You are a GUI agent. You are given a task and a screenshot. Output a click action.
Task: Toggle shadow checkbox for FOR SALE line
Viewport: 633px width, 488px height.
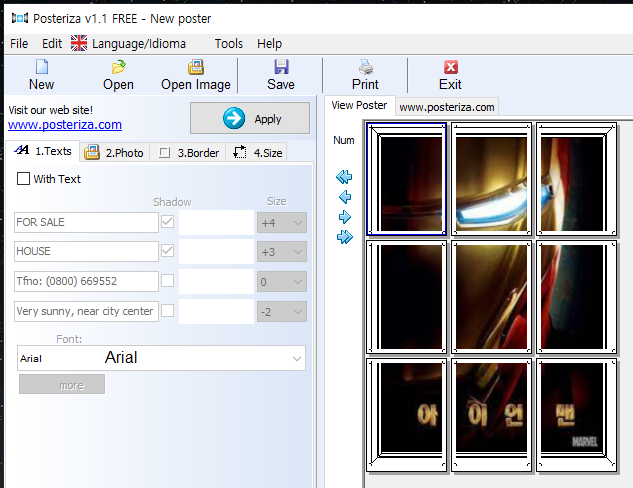(168, 221)
